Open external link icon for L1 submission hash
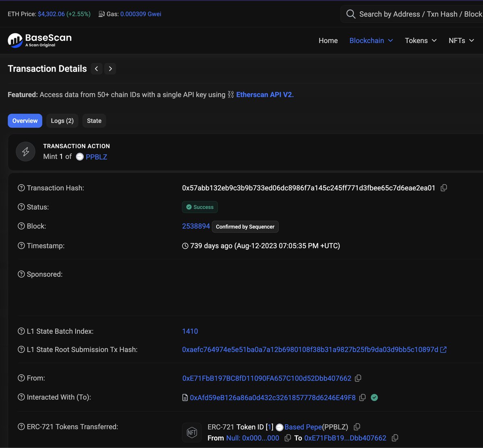Screen dimensions: 483x448 pyautogui.click(x=444, y=349)
